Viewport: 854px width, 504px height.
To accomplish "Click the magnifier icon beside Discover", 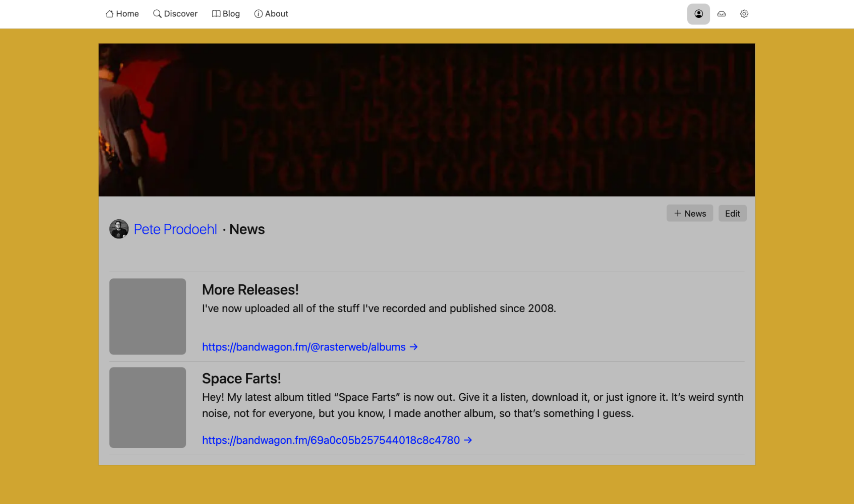I will tap(157, 14).
